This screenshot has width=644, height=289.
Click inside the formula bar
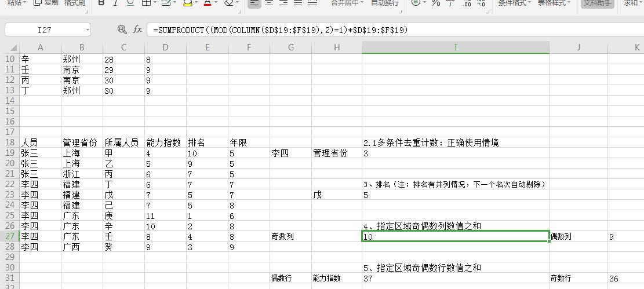(x=395, y=30)
